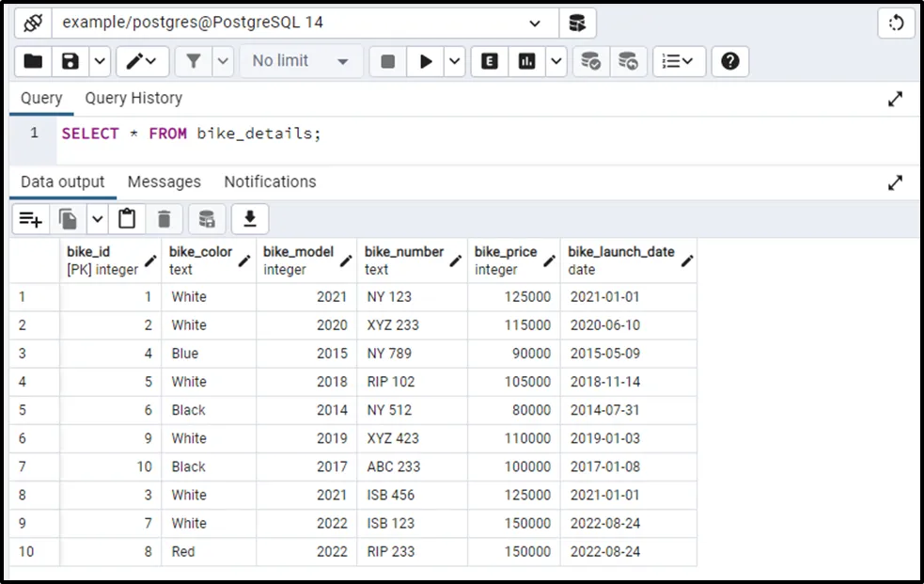Open the help question mark icon
This screenshot has width=924, height=584.
click(x=729, y=61)
